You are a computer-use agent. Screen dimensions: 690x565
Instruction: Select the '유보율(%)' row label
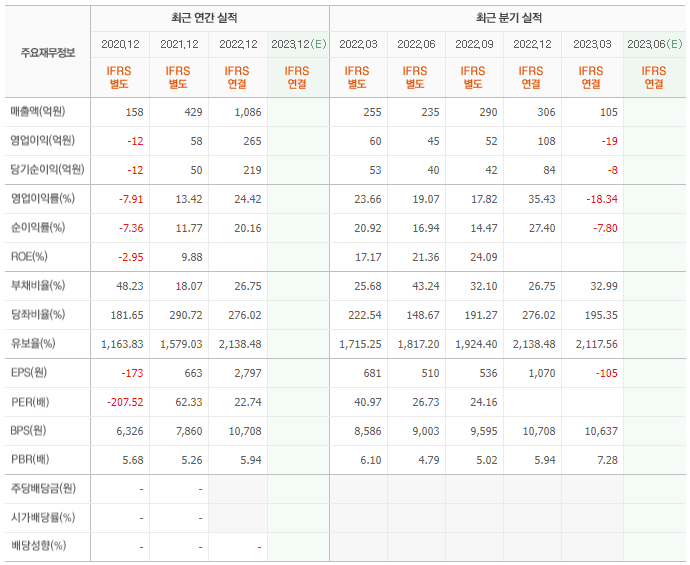(x=33, y=344)
